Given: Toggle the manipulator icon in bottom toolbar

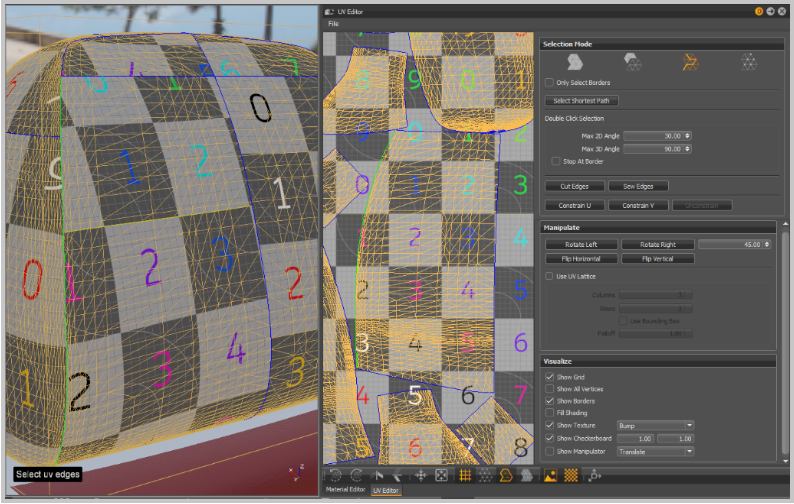Looking at the screenshot, I should 594,475.
